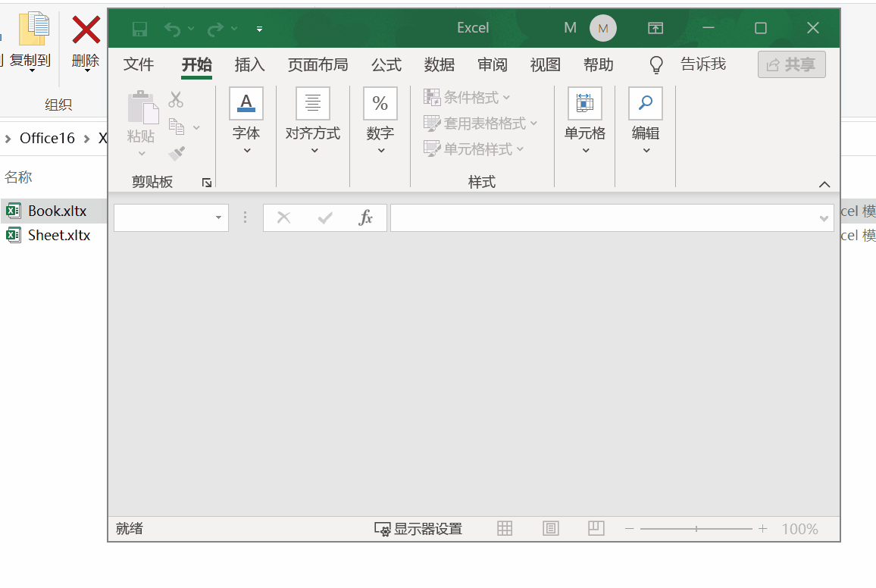Open the Redo history dropdown arrow
876x588 pixels.
pos(234,29)
